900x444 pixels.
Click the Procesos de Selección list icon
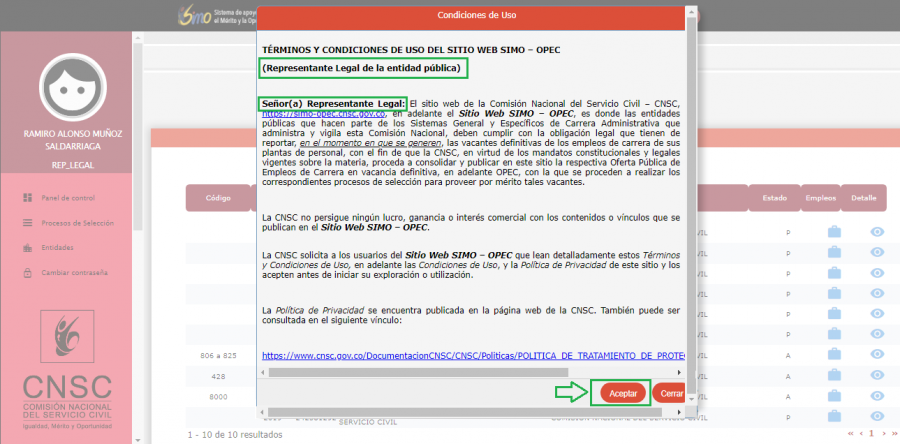[27, 223]
